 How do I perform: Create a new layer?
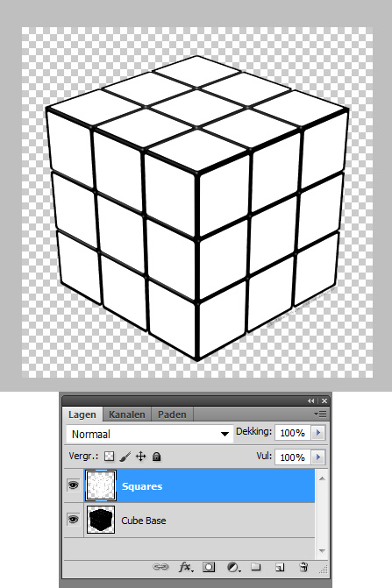(x=280, y=567)
